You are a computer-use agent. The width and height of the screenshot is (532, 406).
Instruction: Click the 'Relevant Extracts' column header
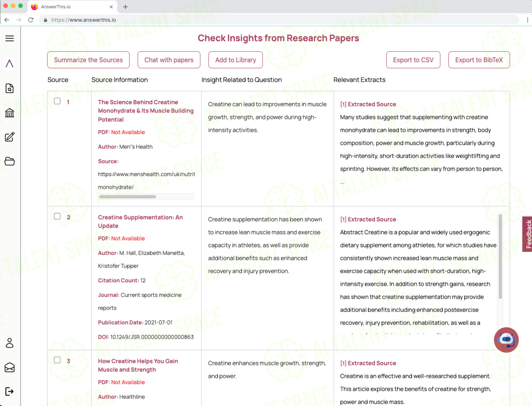tap(359, 80)
